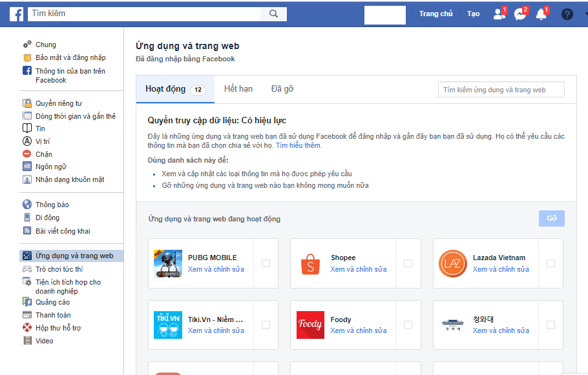
Task: Focus Tìm kiếm ứng dụng và trang web field
Action: click(x=501, y=90)
